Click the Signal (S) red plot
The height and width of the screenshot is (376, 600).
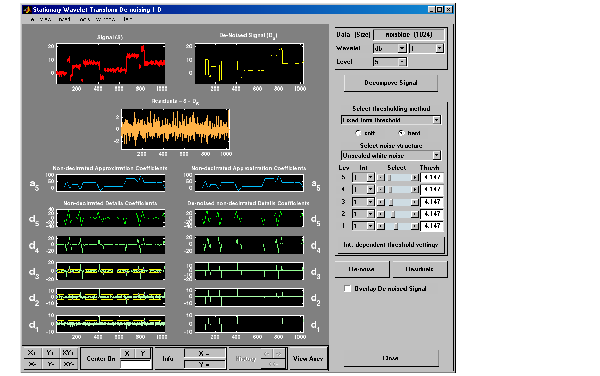111,63
